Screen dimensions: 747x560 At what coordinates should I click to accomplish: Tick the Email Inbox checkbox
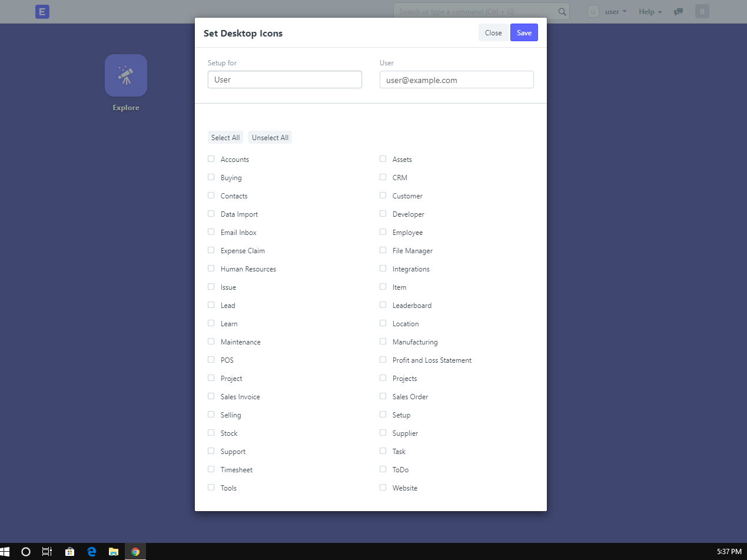click(x=211, y=232)
